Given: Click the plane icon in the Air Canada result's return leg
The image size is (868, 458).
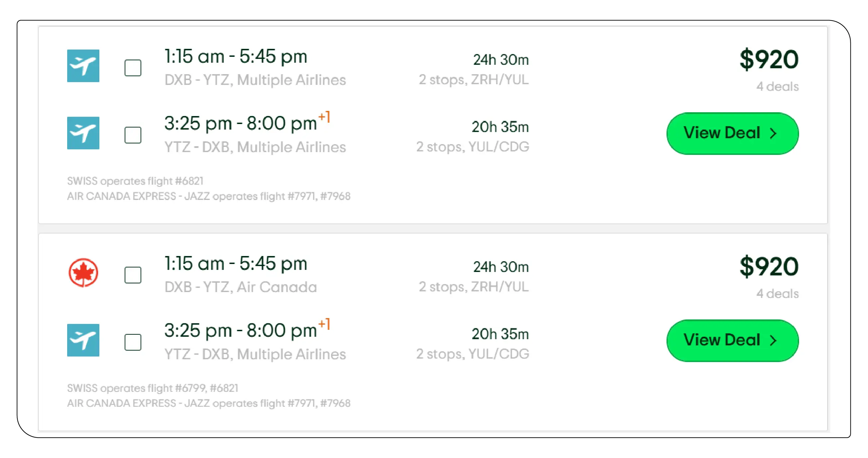Looking at the screenshot, I should point(83,340).
